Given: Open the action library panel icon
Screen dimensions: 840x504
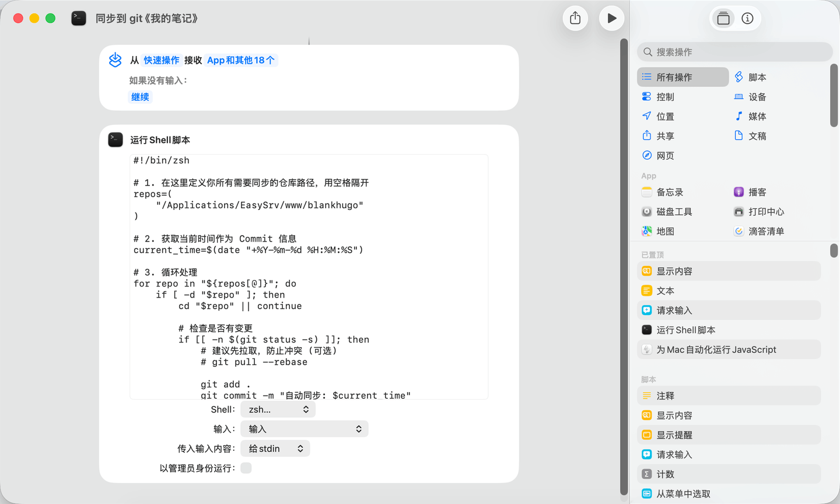Looking at the screenshot, I should coord(723,19).
